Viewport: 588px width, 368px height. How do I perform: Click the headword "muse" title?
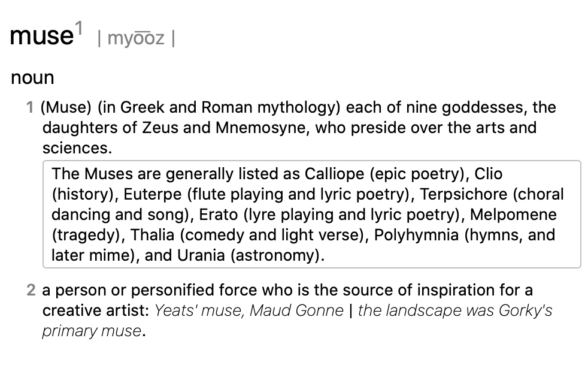point(41,37)
